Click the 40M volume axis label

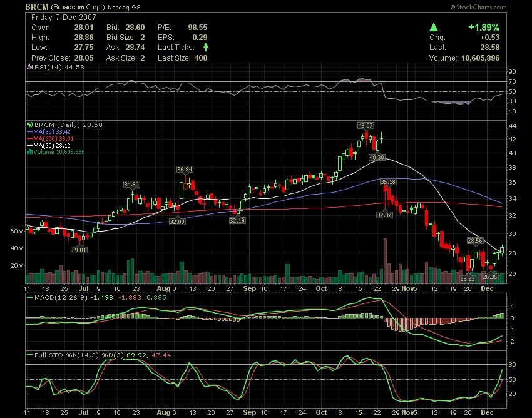[x=17, y=248]
